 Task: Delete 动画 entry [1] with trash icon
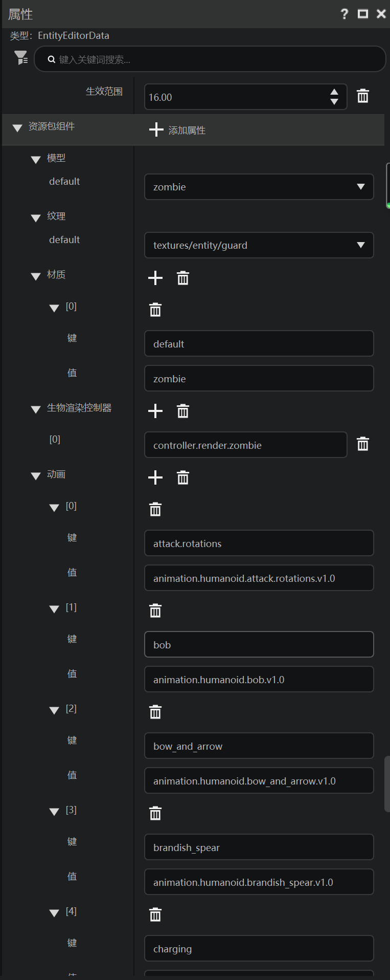click(x=155, y=611)
